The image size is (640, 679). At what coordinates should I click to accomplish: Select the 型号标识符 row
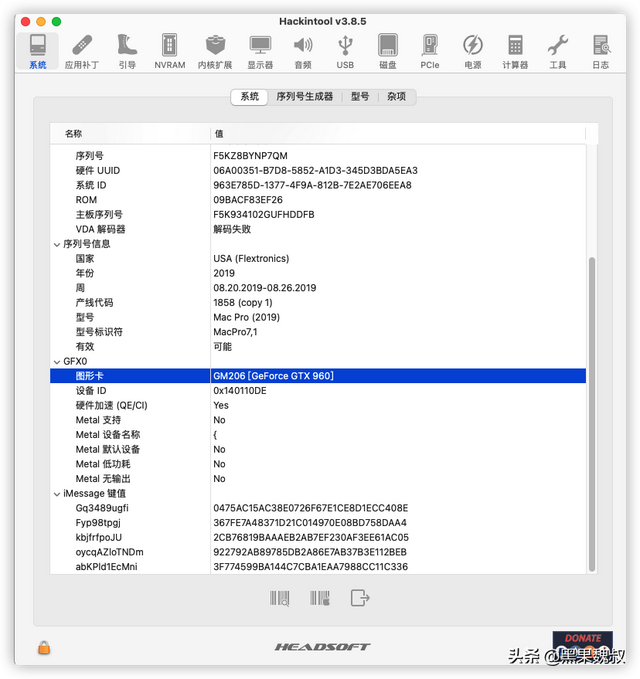318,332
